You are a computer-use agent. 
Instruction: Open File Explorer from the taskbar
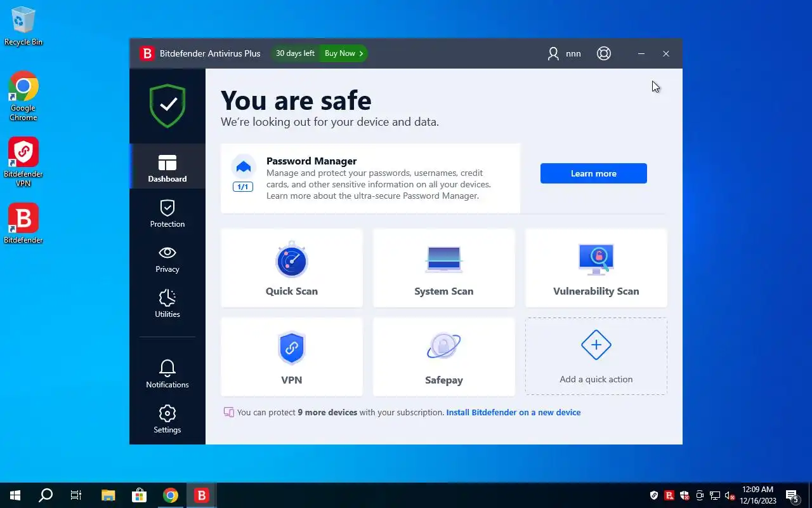(108, 495)
